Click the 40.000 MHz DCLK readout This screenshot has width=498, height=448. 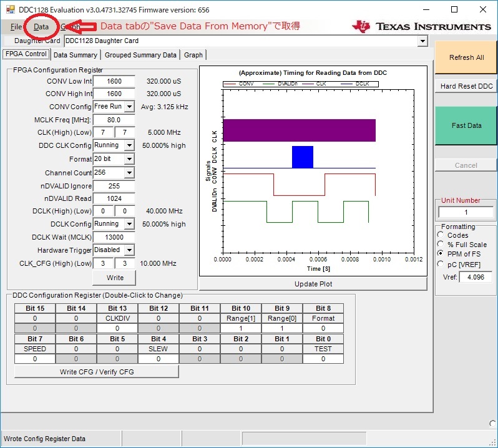164,211
